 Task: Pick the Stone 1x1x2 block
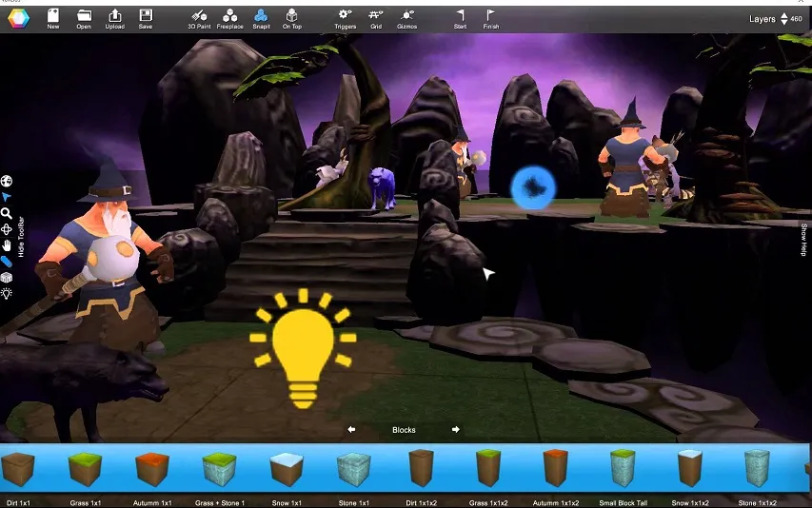pyautogui.click(x=757, y=468)
